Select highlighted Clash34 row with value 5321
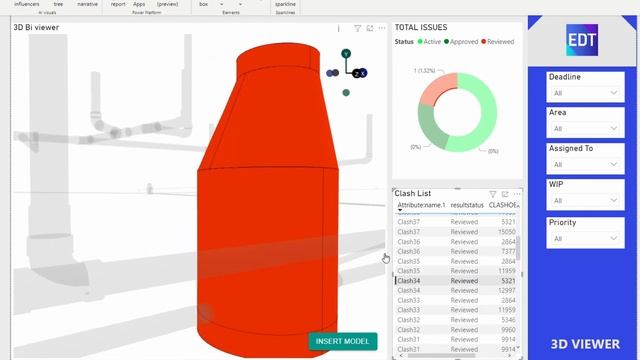 (x=456, y=281)
